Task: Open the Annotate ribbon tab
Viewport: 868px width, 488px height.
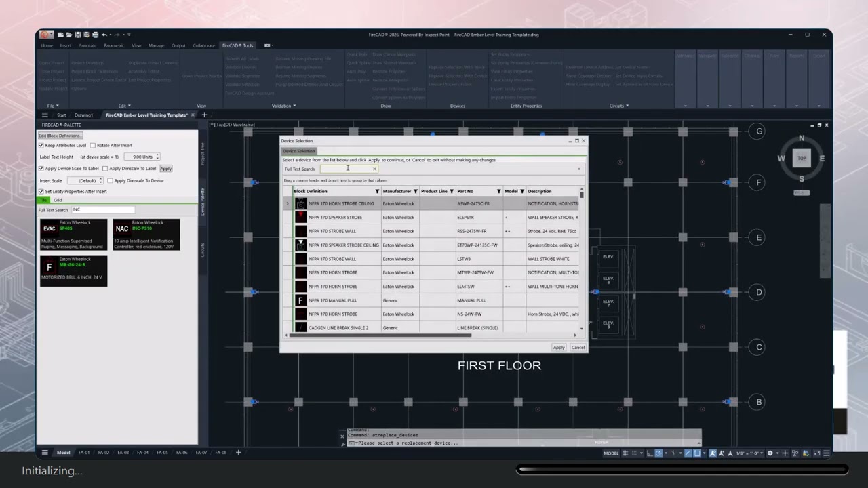Action: (x=87, y=45)
